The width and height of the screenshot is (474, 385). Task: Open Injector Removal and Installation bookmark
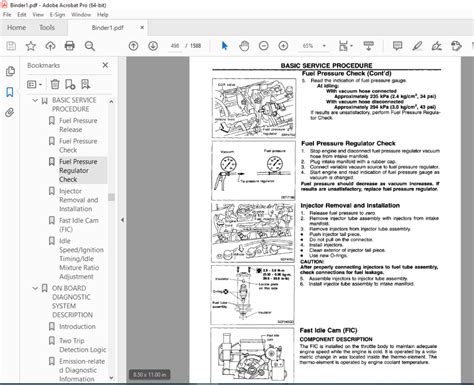(79, 200)
